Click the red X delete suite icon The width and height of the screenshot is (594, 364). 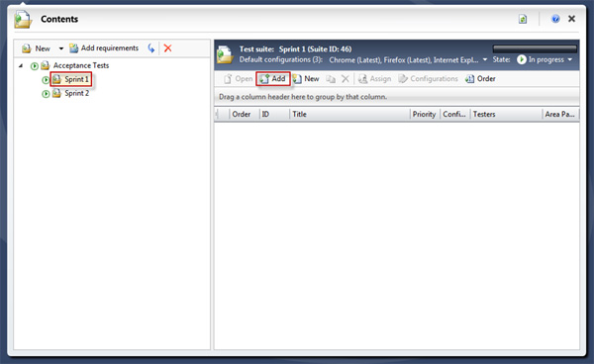tap(168, 48)
